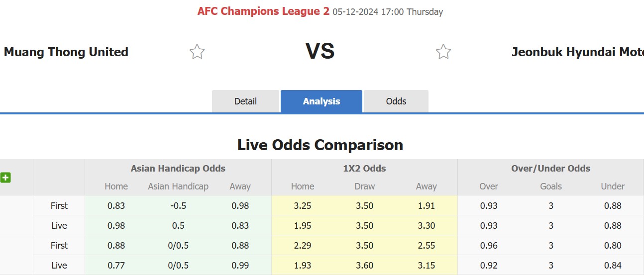
Task: Select live away 1X2 odds 3.30
Action: [427, 225]
